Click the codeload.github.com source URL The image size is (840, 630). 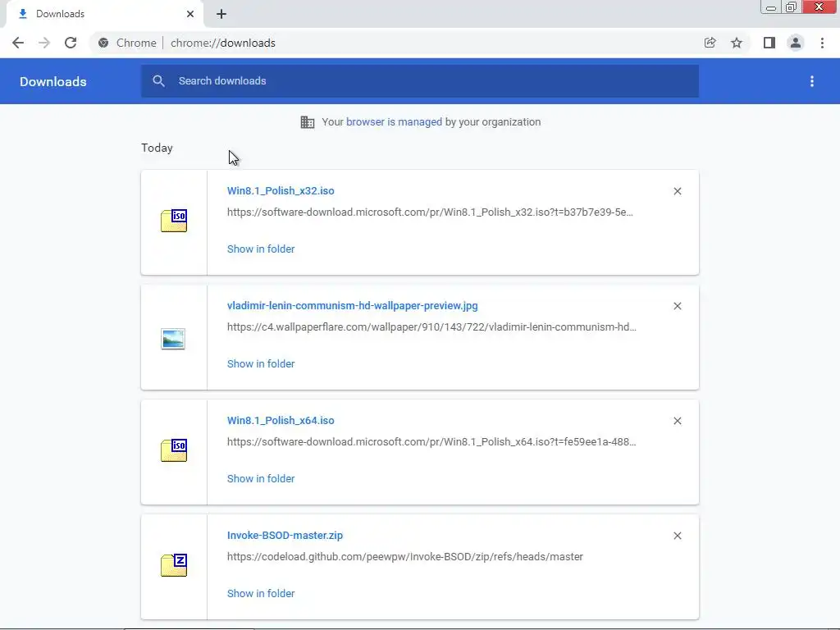tap(405, 557)
